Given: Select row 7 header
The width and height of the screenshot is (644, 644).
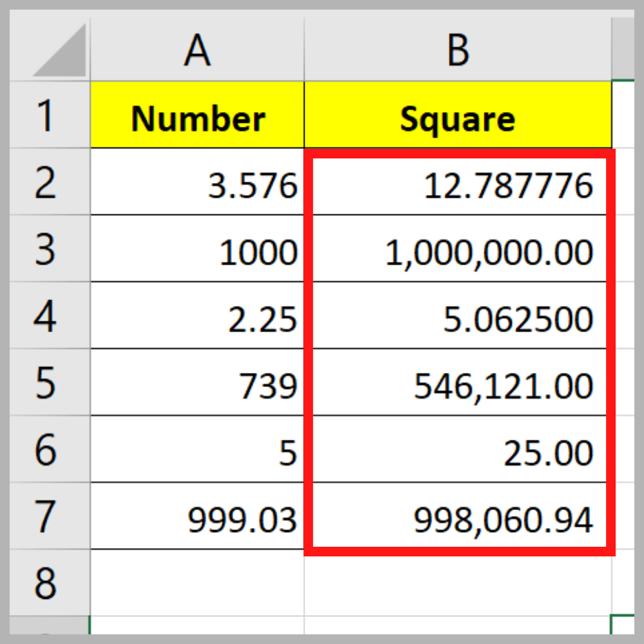Looking at the screenshot, I should coord(50,516).
